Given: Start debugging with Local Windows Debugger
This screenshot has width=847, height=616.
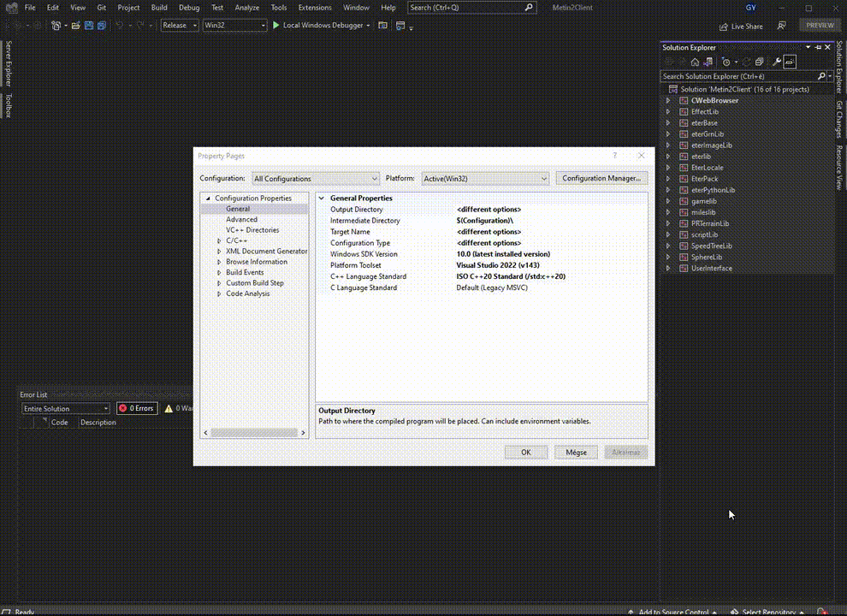Looking at the screenshot, I should (321, 25).
